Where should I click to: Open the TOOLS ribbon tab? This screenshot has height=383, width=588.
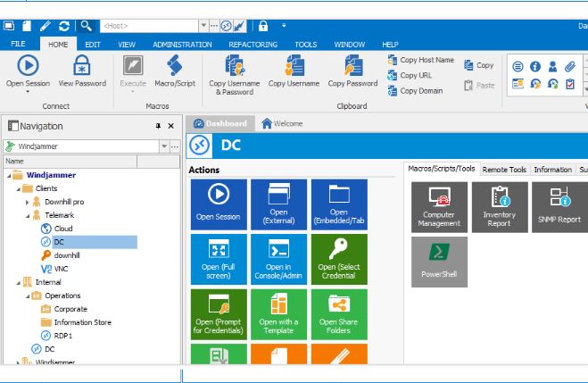coord(306,45)
